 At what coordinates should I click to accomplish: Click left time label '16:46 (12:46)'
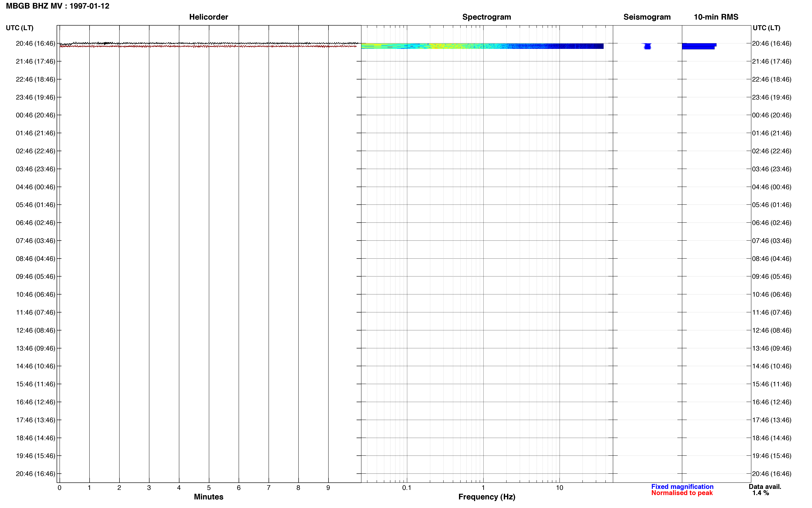[36, 402]
